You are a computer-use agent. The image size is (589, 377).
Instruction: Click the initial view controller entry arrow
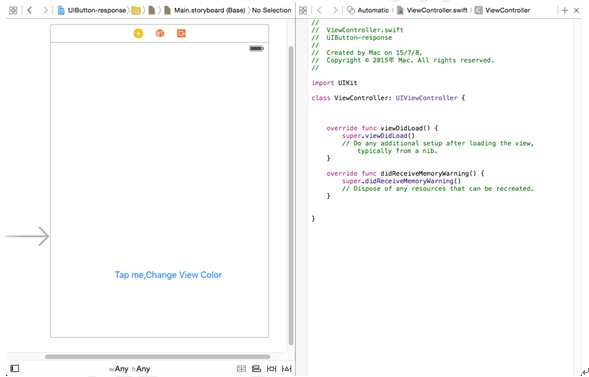click(28, 236)
